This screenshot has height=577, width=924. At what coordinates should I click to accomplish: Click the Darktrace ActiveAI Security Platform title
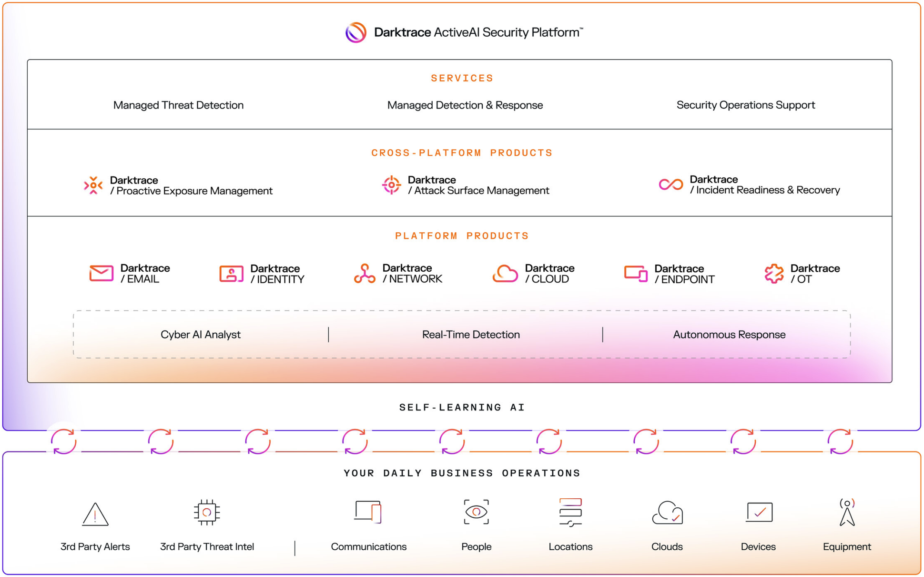pos(478,32)
